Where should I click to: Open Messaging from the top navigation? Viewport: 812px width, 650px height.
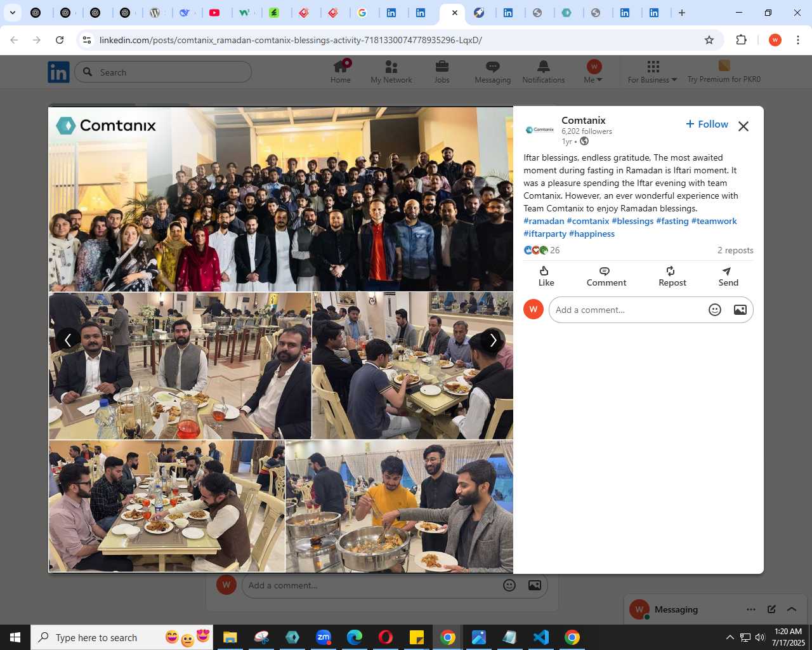point(493,71)
